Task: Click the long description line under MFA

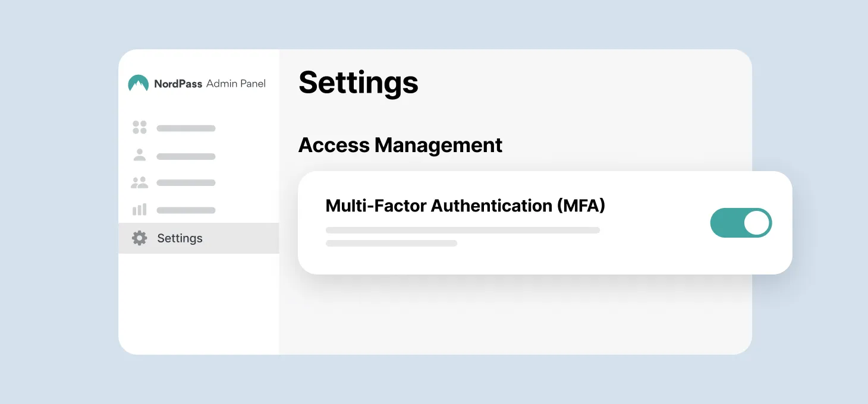Action: point(463,230)
